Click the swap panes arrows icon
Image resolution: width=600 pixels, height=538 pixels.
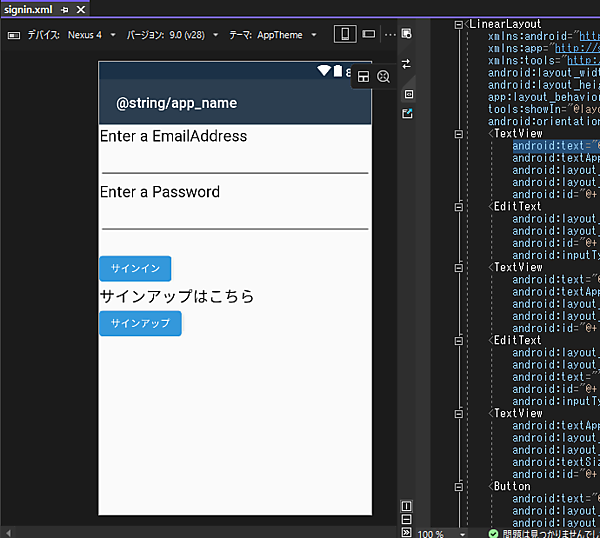point(407,63)
